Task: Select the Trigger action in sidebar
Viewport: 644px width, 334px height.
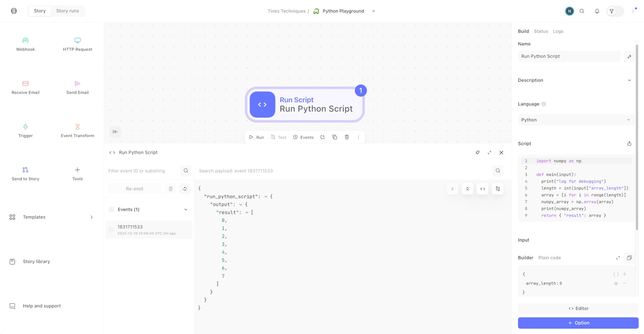Action: click(25, 130)
